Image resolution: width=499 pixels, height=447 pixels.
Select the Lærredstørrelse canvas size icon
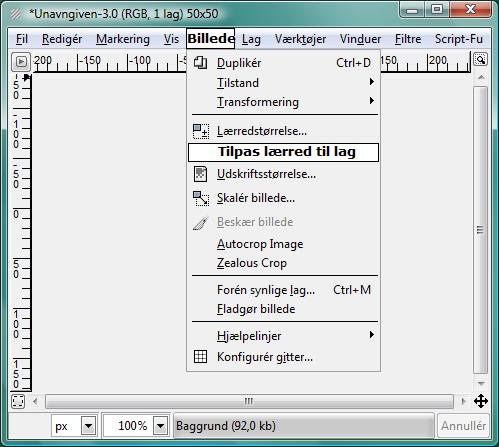[x=201, y=131]
